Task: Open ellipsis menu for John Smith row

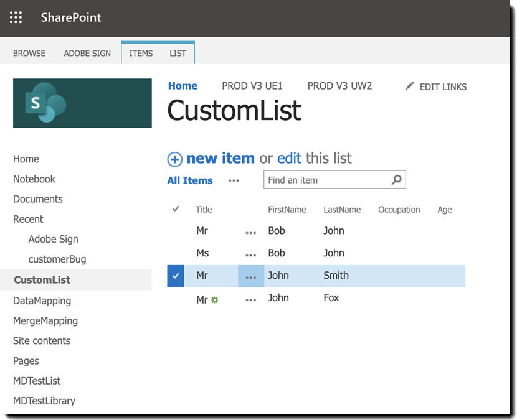Action: 250,277
